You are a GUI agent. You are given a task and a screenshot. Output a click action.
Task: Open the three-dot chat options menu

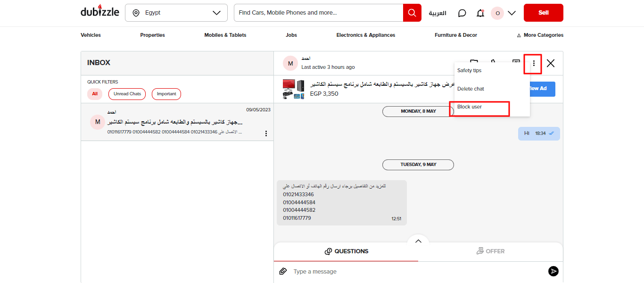[x=534, y=63]
